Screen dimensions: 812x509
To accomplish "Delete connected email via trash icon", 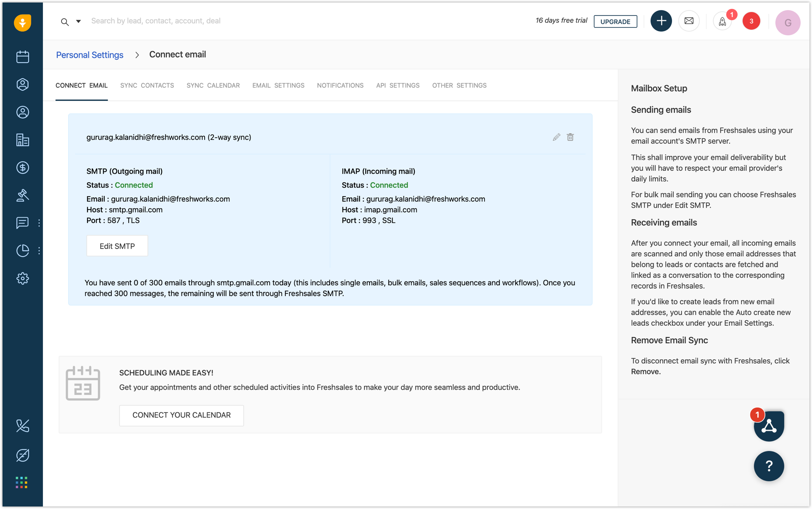I will tap(570, 137).
